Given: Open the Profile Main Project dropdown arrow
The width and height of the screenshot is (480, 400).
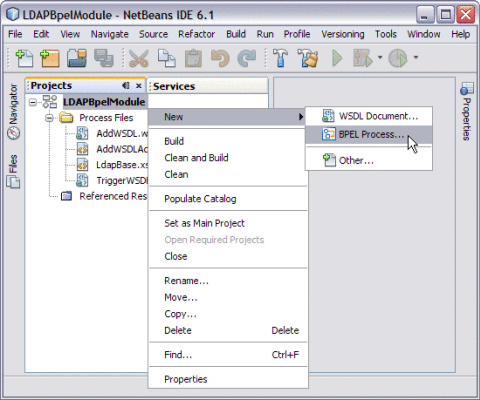Looking at the screenshot, I should tap(416, 57).
